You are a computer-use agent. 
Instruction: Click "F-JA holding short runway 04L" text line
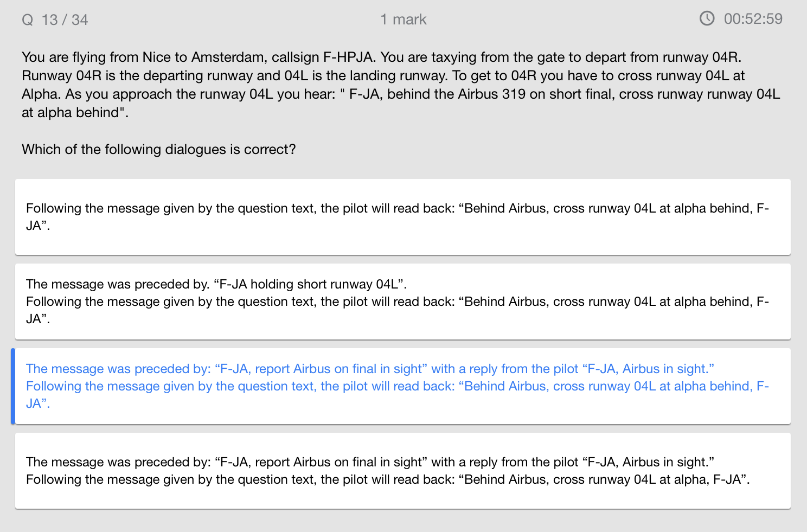coord(216,284)
